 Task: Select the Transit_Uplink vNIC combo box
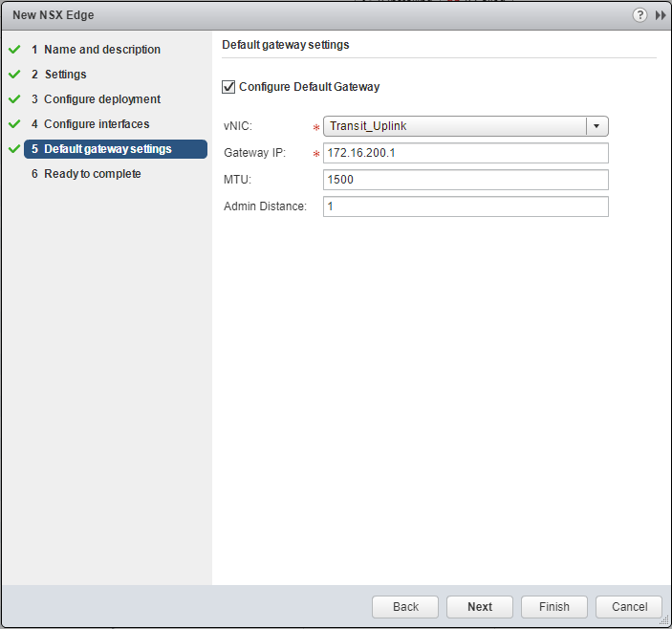coord(455,126)
